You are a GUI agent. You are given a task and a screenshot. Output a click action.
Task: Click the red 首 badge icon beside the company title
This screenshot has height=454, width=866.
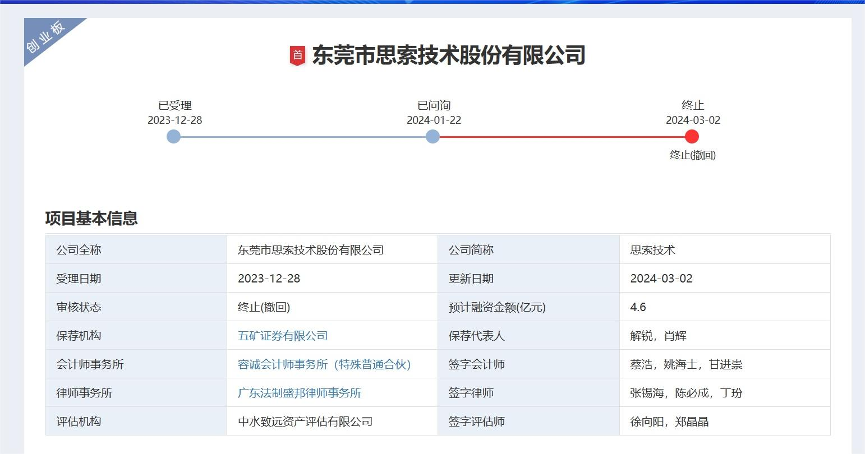click(x=298, y=56)
